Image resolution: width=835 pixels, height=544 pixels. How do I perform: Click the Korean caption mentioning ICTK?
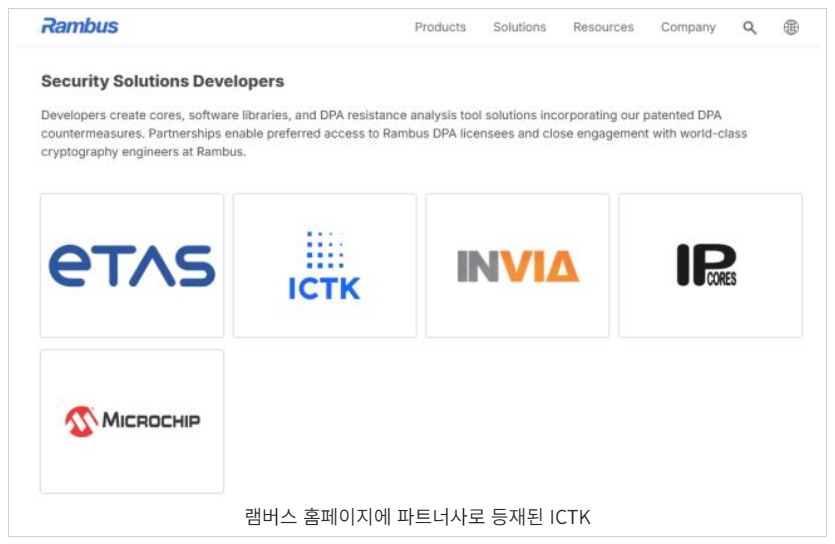click(418, 516)
